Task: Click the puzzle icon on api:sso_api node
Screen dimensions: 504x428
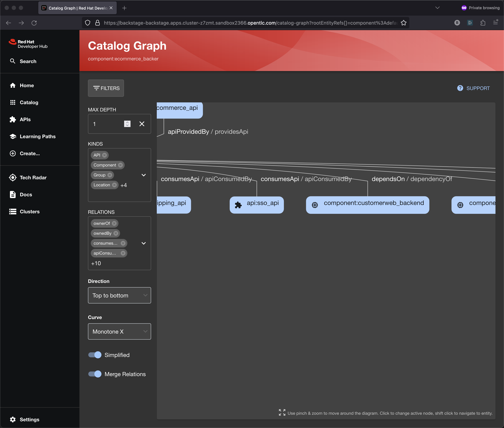Action: pyautogui.click(x=238, y=205)
